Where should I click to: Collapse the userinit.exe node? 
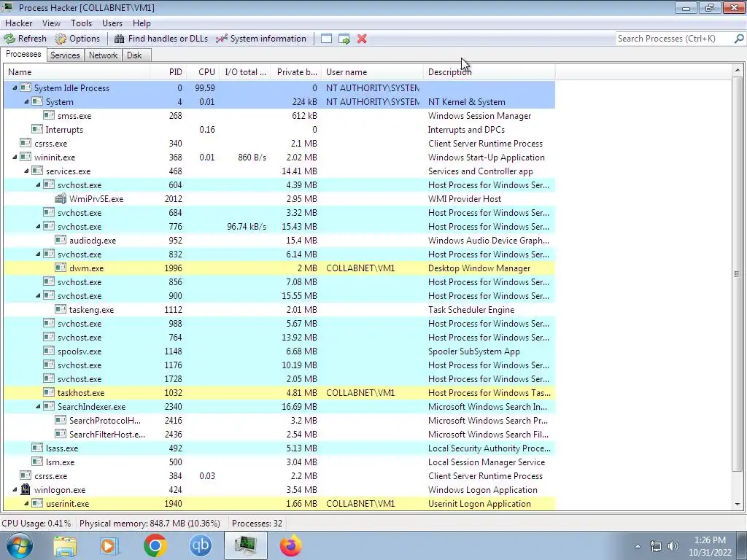[x=26, y=503]
